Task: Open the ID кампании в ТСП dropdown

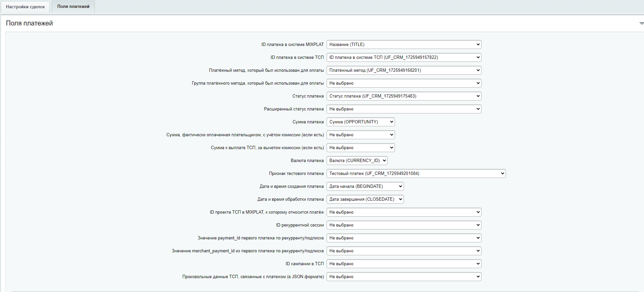Action: coord(404,264)
